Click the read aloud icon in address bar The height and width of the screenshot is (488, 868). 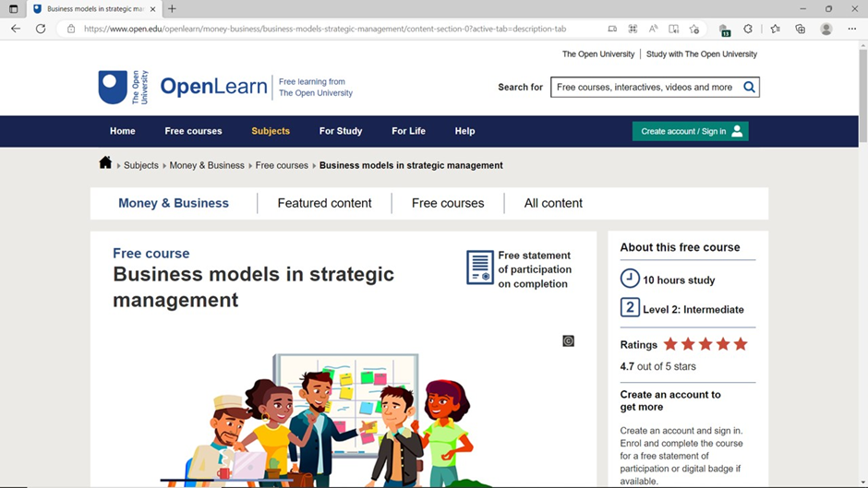tap(653, 29)
